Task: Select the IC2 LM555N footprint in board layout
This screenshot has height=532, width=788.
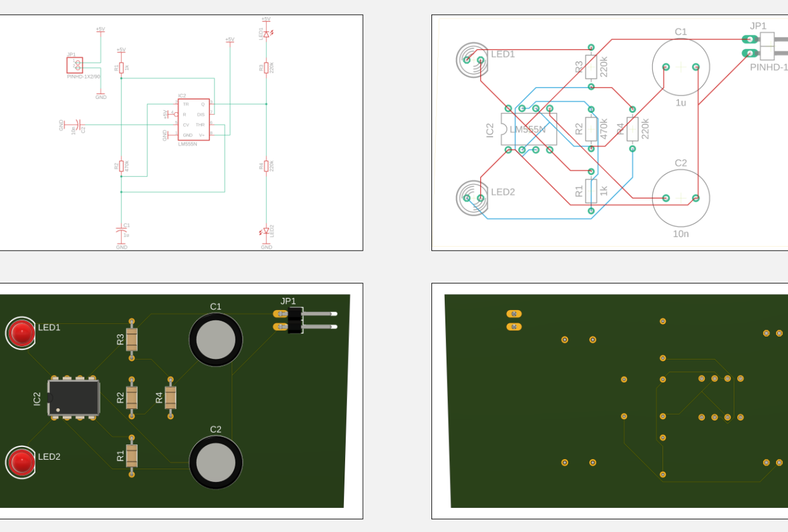Action: 529,129
